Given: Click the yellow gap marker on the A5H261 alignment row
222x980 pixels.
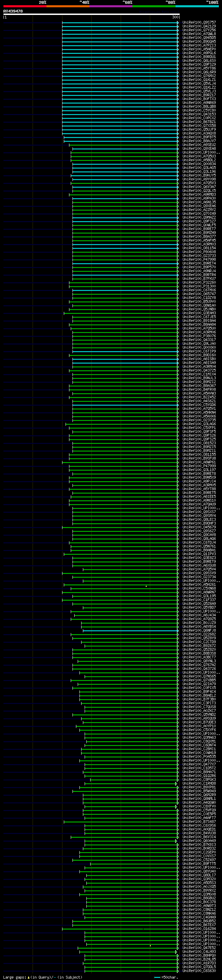Looking at the screenshot, I should (x=146, y=586).
